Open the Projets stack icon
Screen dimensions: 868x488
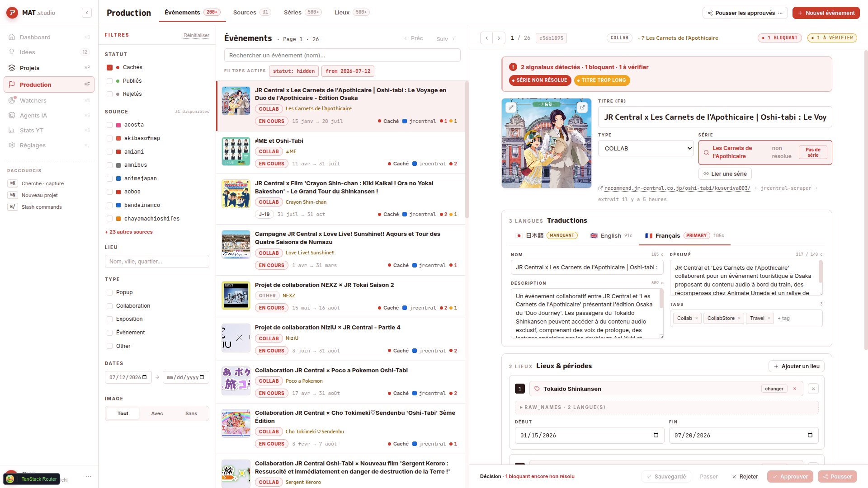pyautogui.click(x=12, y=68)
